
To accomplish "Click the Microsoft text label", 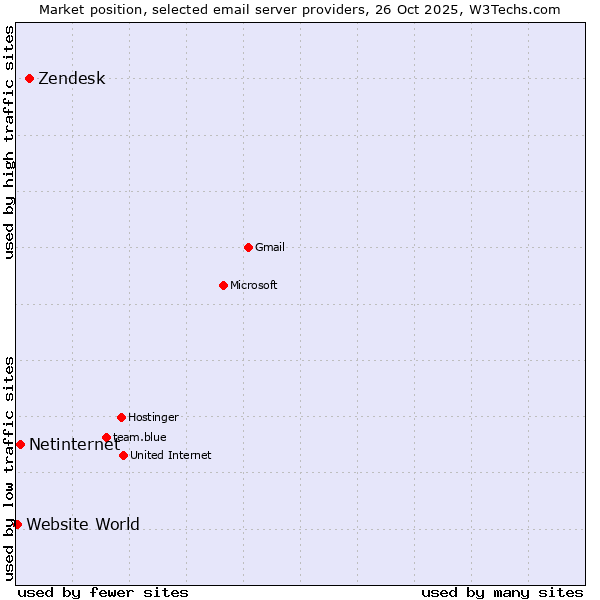I will coord(253,285).
